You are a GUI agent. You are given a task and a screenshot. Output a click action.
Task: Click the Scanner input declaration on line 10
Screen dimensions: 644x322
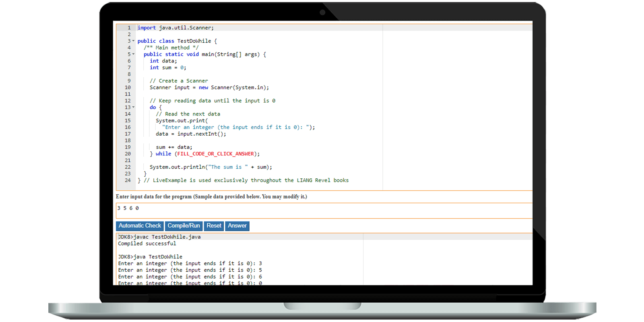click(x=209, y=87)
